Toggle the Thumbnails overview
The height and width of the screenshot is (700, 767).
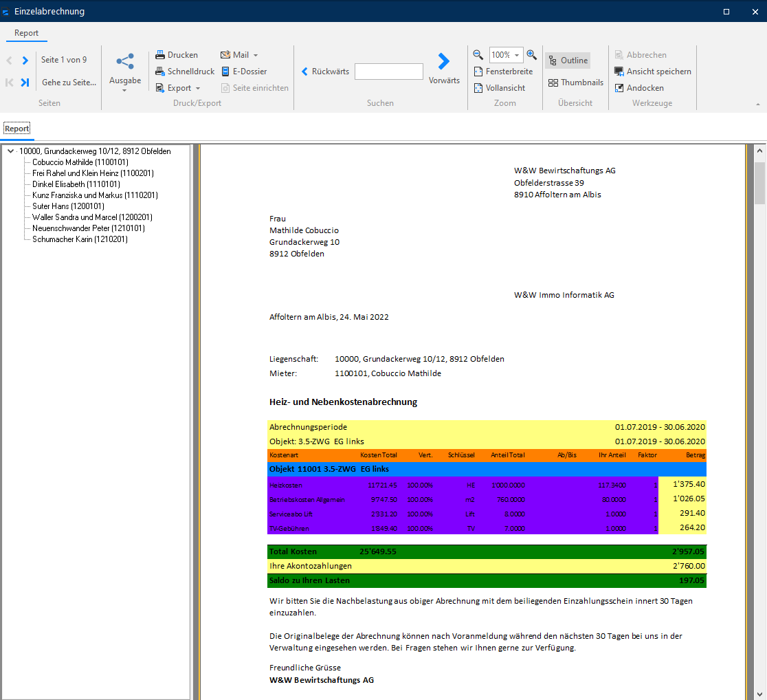coord(576,83)
